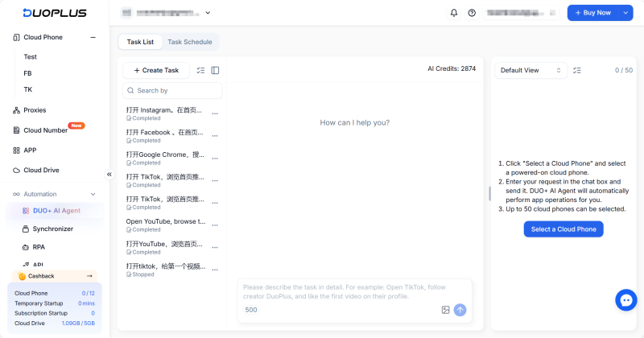Click the multi-select icon beside Create Task

(200, 70)
